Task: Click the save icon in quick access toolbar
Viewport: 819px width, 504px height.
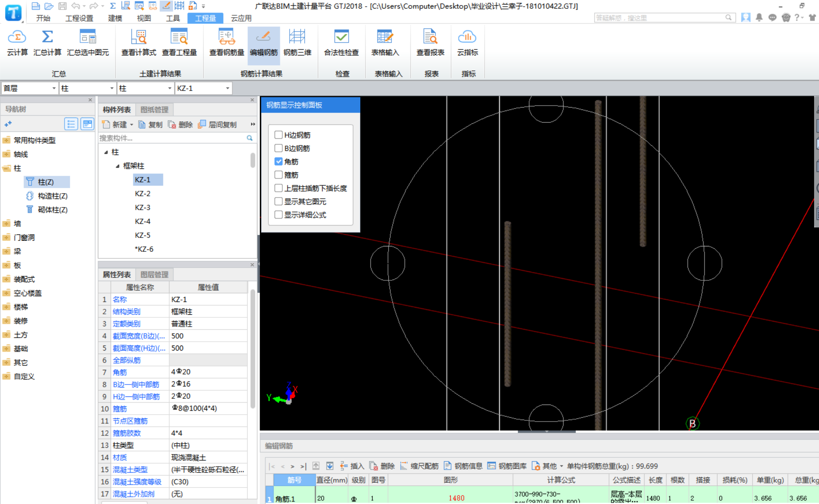Action: coord(62,6)
